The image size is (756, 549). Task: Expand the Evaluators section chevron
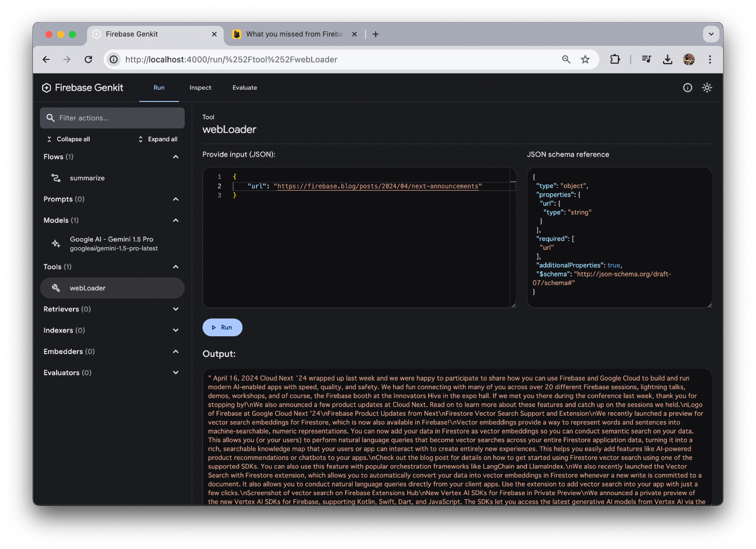pyautogui.click(x=175, y=372)
